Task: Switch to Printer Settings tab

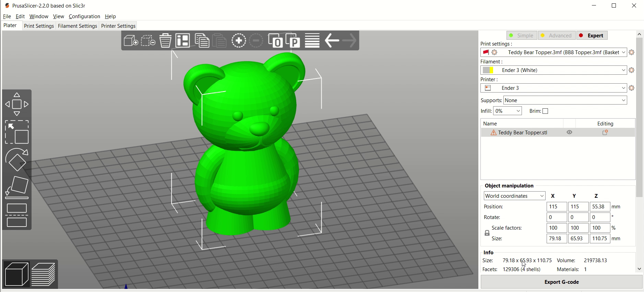Action: [118, 26]
